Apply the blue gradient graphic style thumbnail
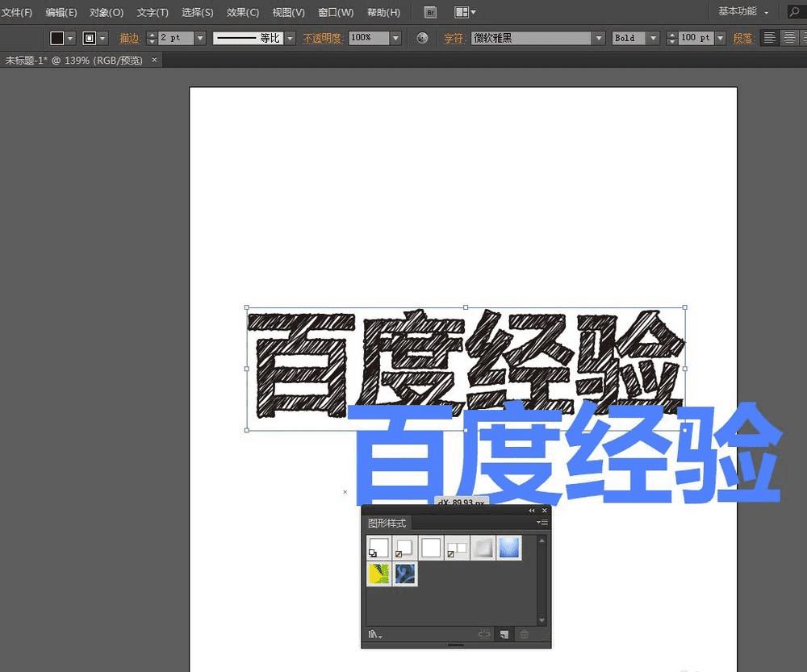The width and height of the screenshot is (807, 672). pos(510,548)
